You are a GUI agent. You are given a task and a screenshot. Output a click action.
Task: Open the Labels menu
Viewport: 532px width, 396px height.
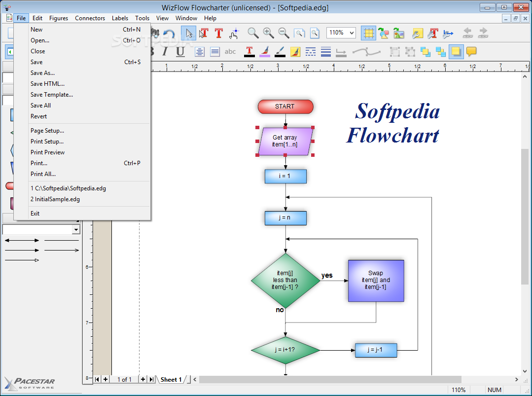coord(120,18)
